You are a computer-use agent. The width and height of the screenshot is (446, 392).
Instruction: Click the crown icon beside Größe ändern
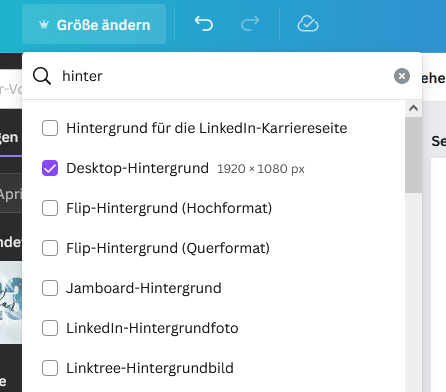44,25
